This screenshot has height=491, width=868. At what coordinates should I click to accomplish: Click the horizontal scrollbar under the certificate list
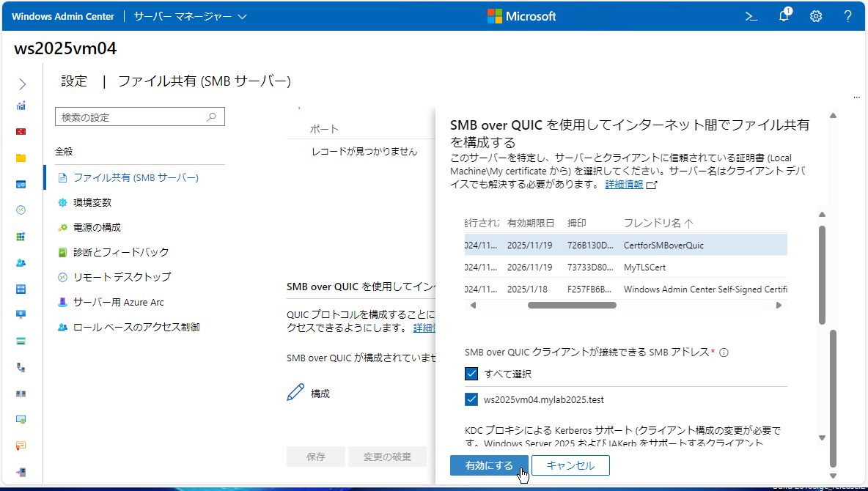(572, 305)
